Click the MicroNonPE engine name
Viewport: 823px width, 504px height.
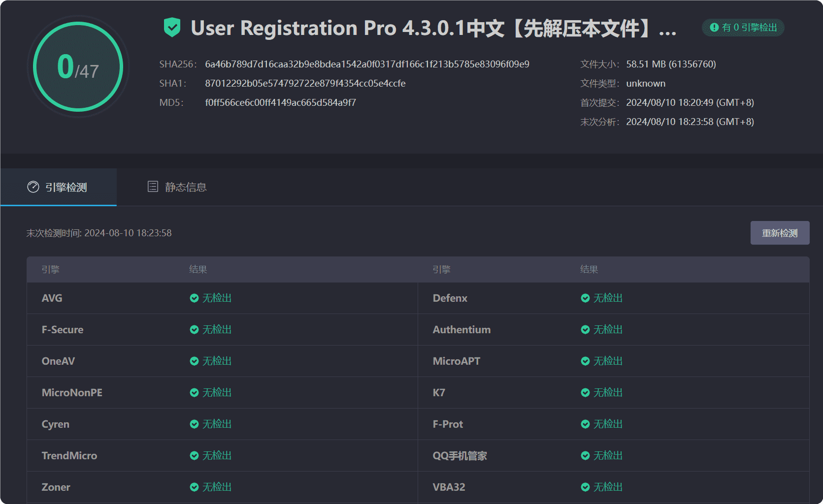tap(72, 393)
